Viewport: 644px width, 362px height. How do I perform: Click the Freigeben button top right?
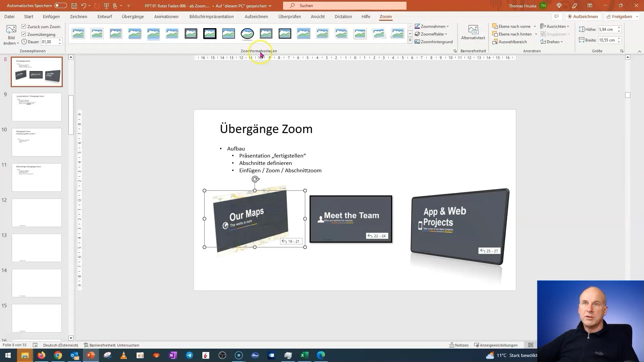[x=622, y=16]
